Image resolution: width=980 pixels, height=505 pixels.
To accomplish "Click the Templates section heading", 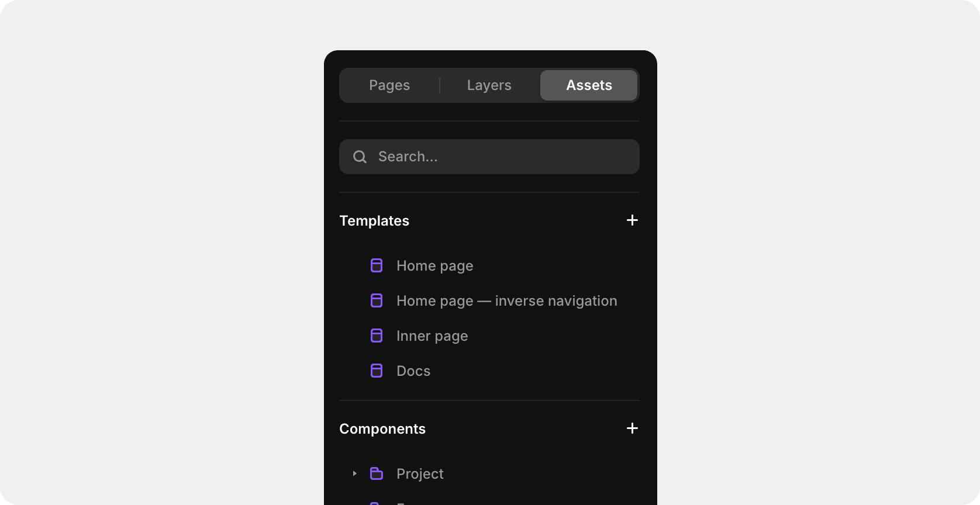I will (374, 221).
